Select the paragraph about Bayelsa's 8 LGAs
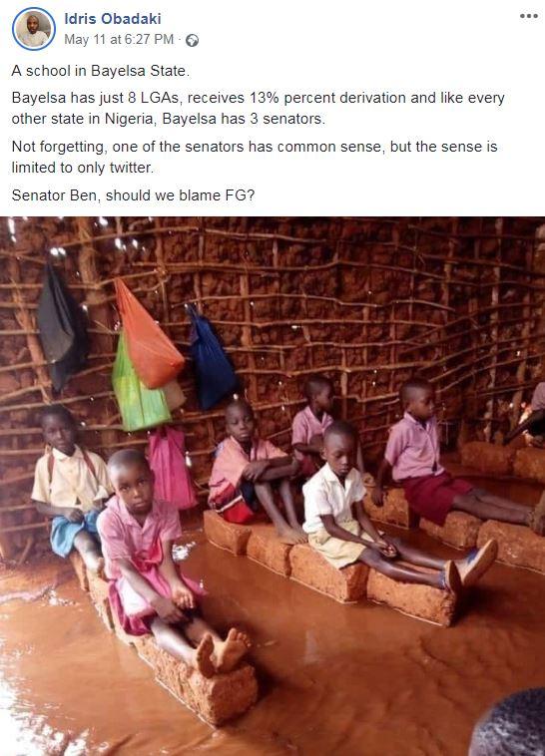The width and height of the screenshot is (545, 756). click(x=258, y=108)
